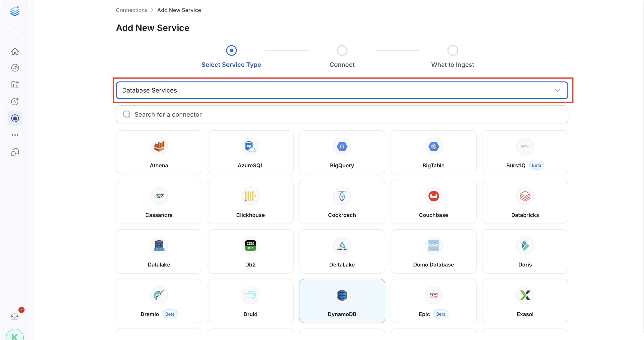Click the Select Service Type step label
Screen dimensions: 644x340
(x=231, y=65)
